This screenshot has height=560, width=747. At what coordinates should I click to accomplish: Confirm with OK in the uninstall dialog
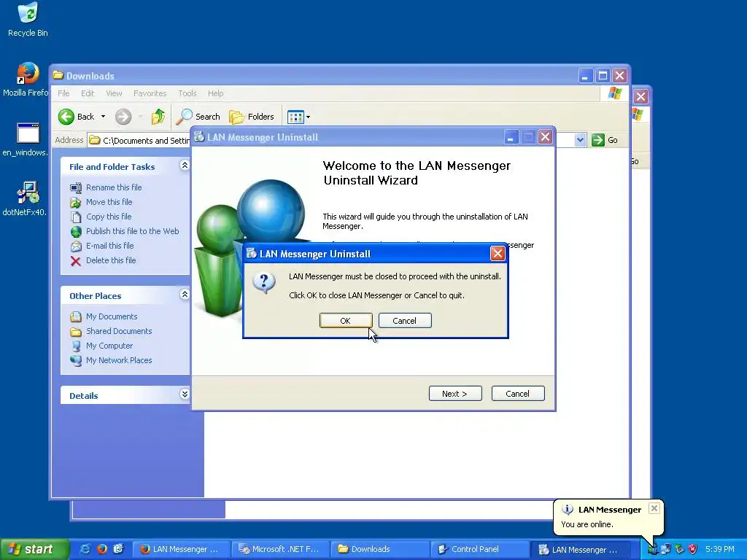click(x=345, y=321)
